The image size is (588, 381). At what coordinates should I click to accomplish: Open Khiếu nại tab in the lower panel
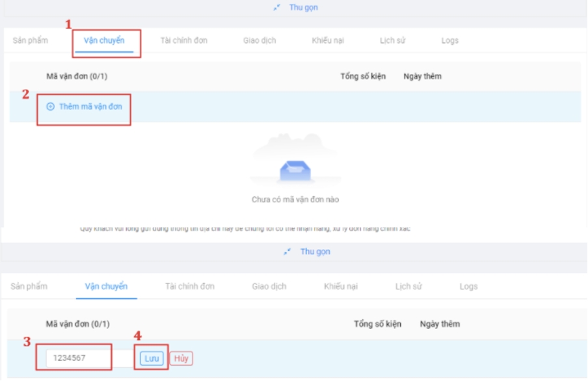pos(340,286)
